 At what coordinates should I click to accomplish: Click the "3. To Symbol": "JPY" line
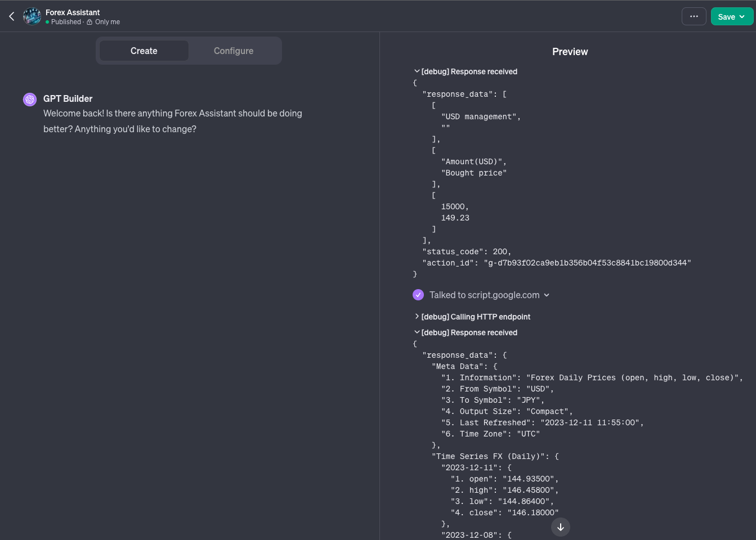pos(493,400)
